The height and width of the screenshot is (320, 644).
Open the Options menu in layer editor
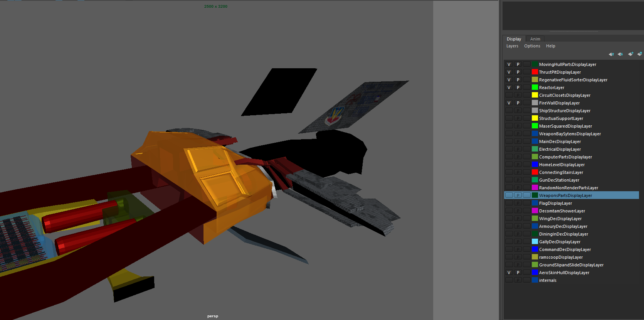532,46
